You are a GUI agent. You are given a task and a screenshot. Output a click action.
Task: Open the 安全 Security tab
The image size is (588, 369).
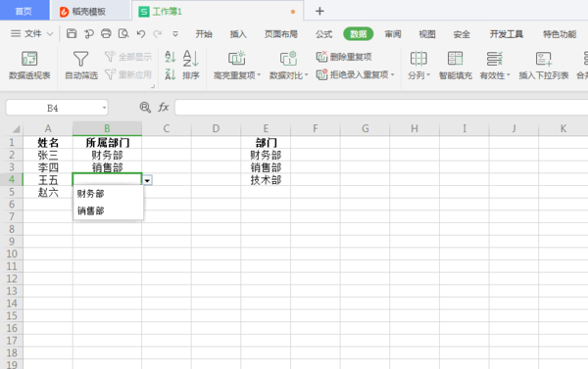click(462, 34)
